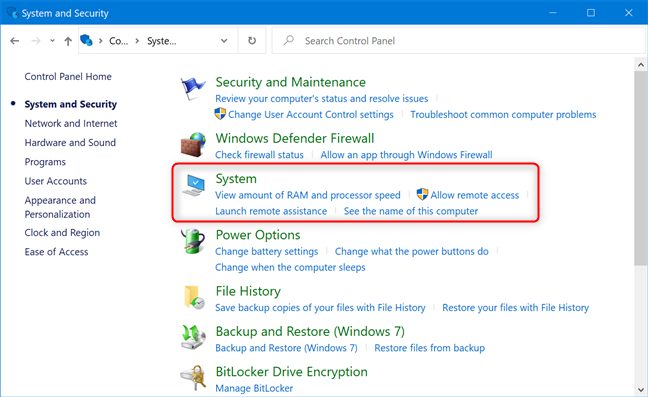Click the Windows Defender Firewall brick wall icon
This screenshot has height=397, width=648.
tap(193, 145)
